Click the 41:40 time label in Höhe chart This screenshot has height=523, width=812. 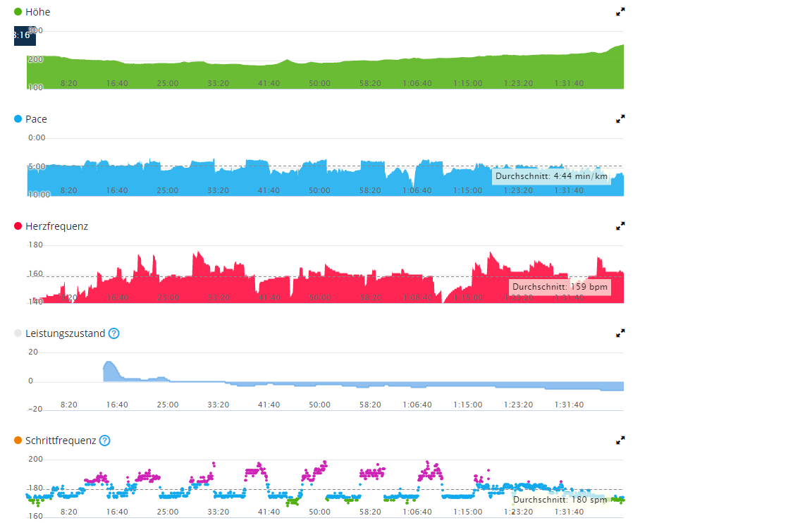click(269, 83)
